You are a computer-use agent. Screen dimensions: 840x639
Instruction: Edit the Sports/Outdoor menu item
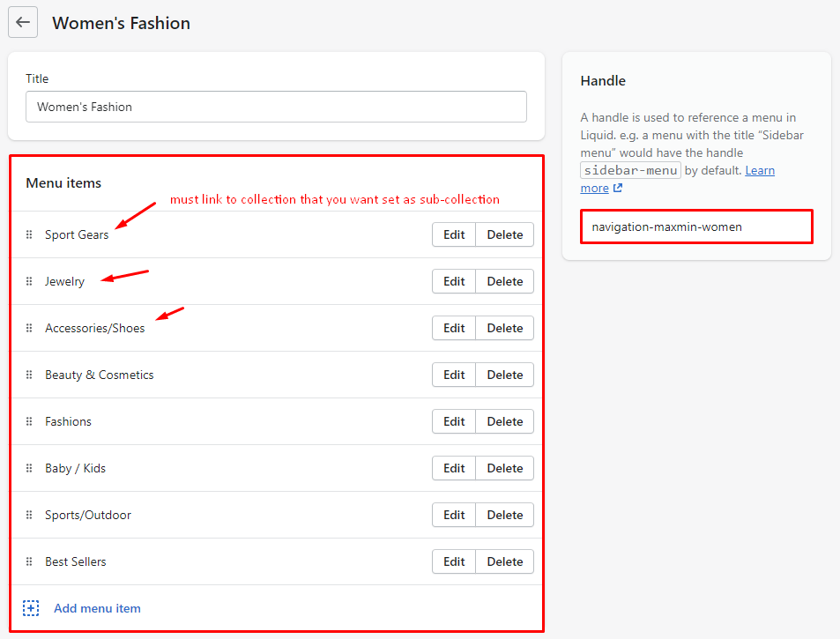(x=454, y=515)
